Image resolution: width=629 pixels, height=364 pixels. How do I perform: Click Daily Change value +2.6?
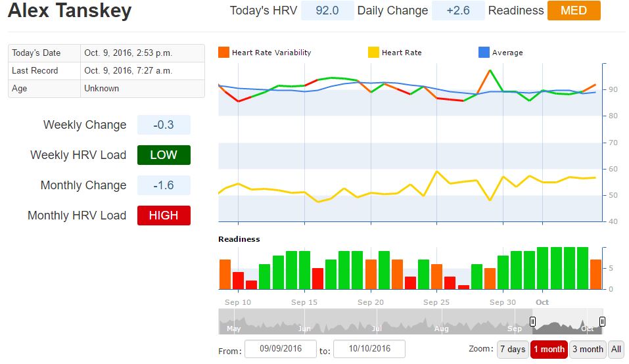[x=458, y=11]
